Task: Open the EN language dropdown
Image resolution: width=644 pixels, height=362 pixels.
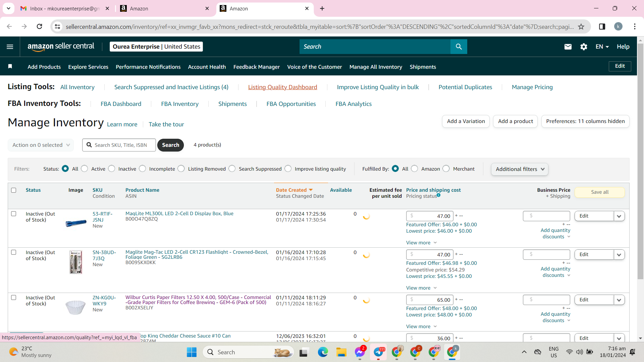Action: click(x=602, y=47)
